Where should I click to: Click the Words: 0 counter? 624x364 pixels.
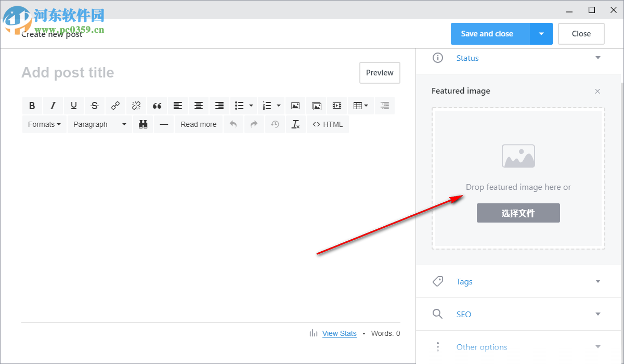[x=386, y=333]
